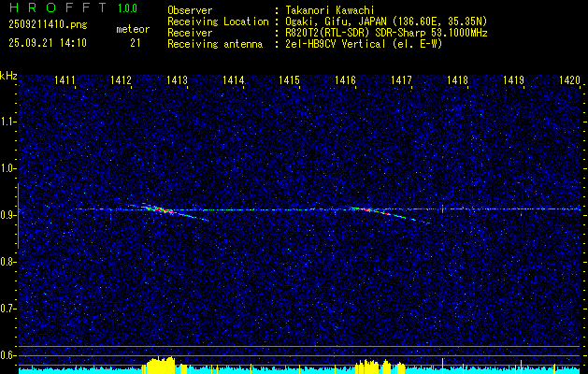588x374 pixels.
Task: Click the 1.1 kHz frequency label
Action: (x=7, y=122)
